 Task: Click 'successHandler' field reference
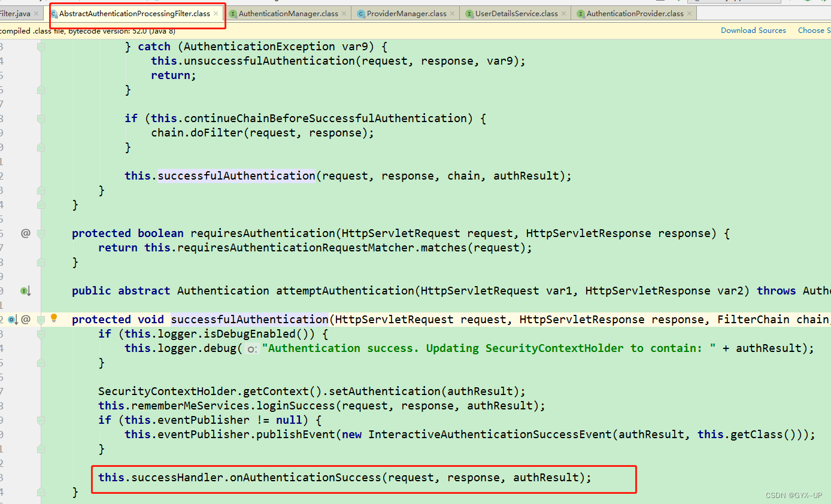click(177, 478)
